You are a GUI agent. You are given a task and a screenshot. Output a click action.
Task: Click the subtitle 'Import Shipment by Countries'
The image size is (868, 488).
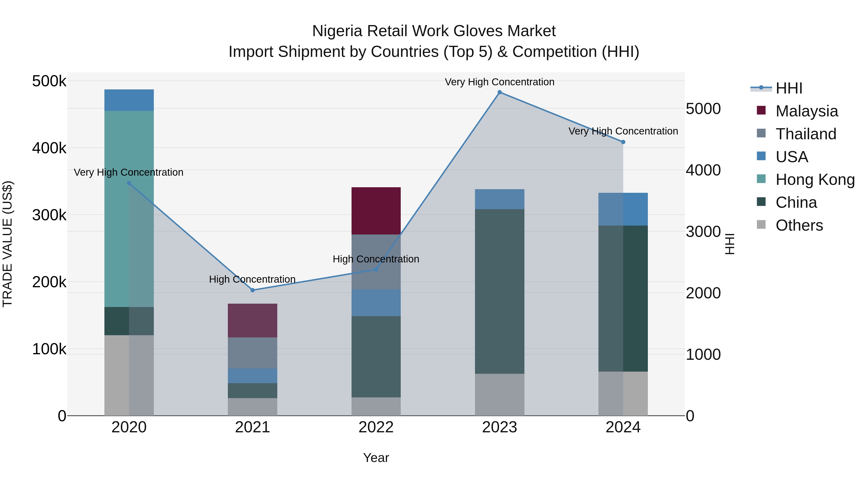[x=334, y=52]
